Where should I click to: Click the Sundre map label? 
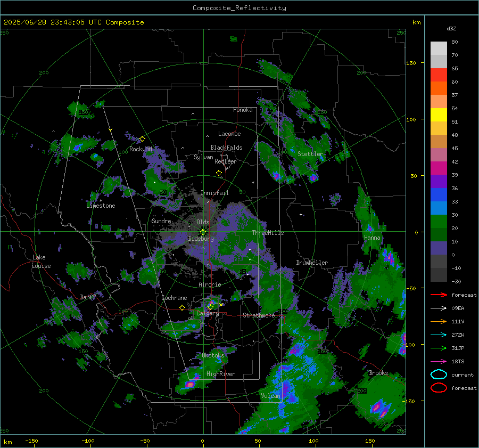point(161,221)
